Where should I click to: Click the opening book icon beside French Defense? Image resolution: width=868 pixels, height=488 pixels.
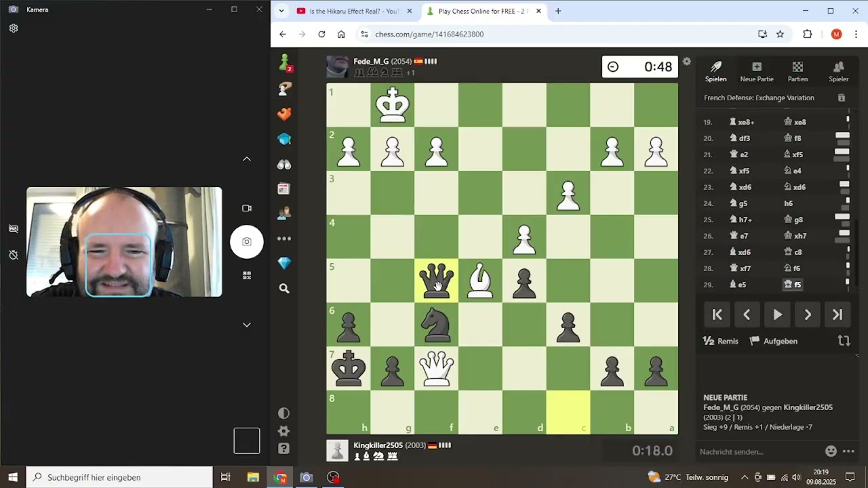click(x=842, y=98)
